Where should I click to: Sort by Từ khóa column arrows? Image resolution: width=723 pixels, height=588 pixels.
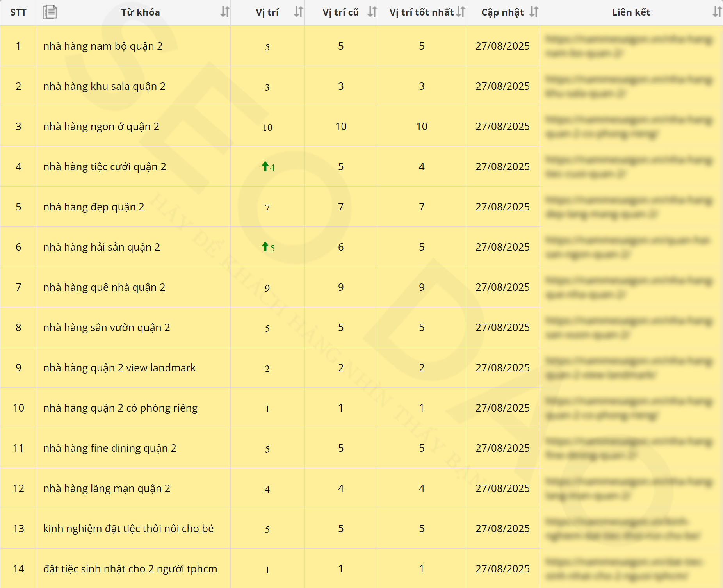tap(225, 12)
